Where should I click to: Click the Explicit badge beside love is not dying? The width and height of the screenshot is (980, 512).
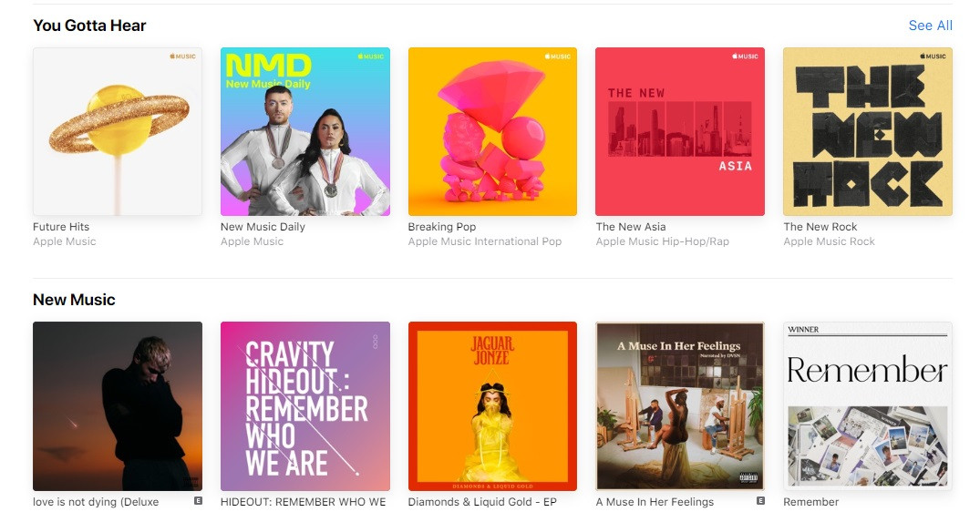[x=198, y=501]
